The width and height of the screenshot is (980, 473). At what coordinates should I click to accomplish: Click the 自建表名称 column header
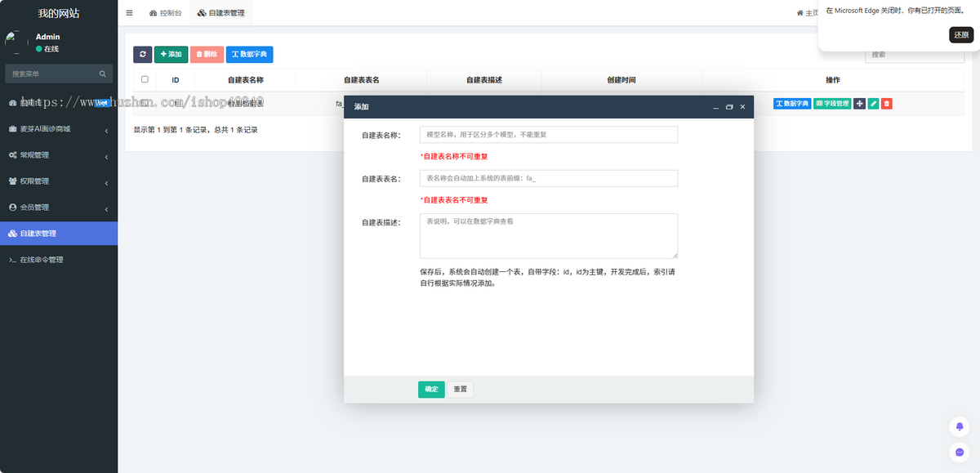245,80
